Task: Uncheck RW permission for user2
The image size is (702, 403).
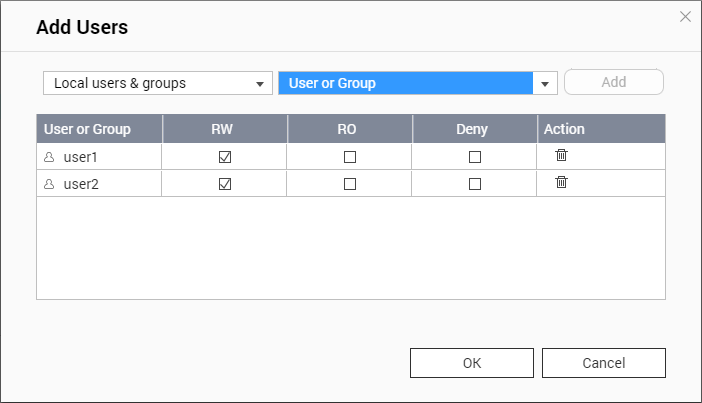Action: [225, 184]
